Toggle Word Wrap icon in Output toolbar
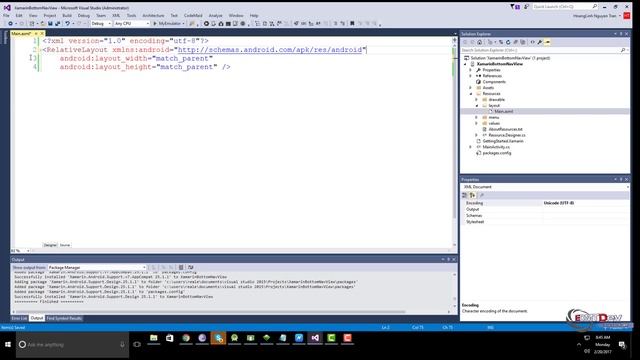Image resolution: width=640 pixels, height=360 pixels. 191,268
